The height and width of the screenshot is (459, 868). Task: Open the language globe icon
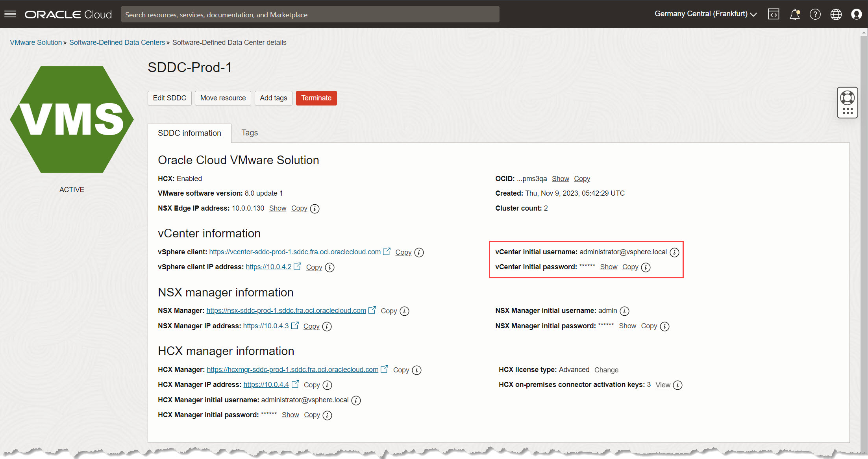click(x=836, y=14)
